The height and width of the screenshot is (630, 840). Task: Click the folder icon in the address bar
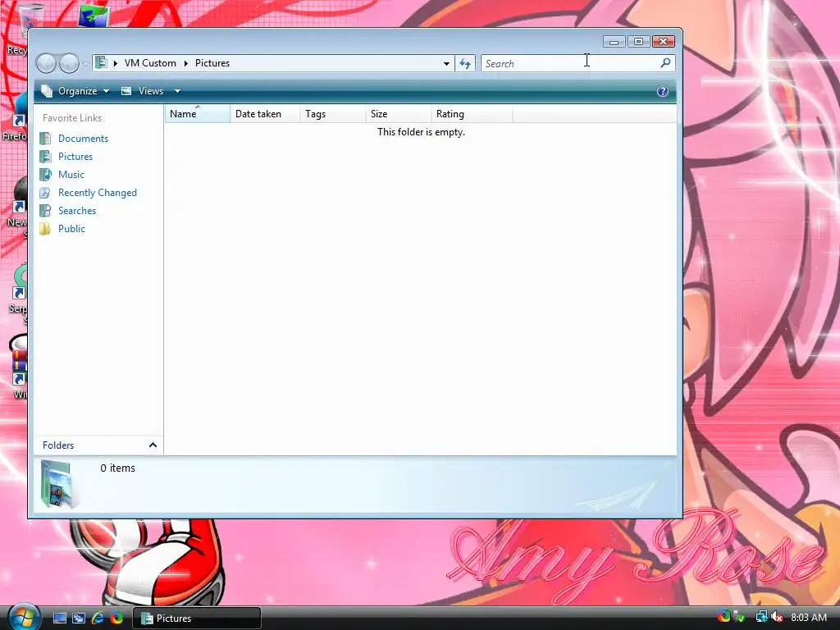pyautogui.click(x=101, y=62)
